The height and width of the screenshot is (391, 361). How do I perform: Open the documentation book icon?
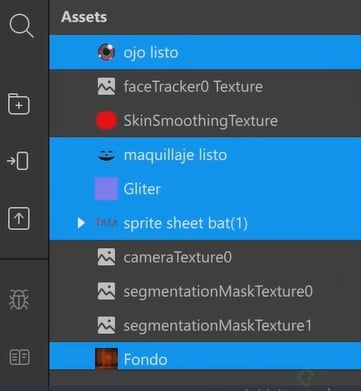[x=20, y=357]
